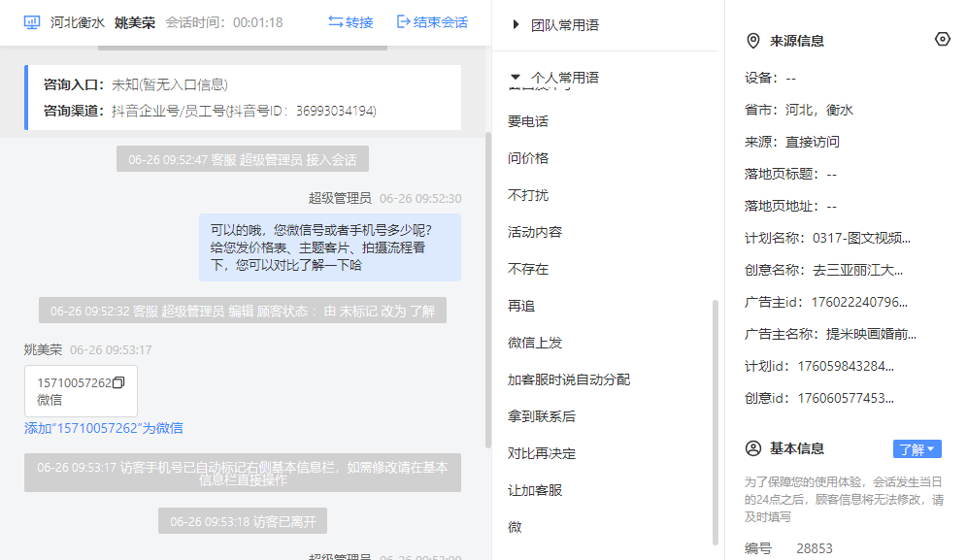Click the 来源 value 直接访问

pos(813,142)
